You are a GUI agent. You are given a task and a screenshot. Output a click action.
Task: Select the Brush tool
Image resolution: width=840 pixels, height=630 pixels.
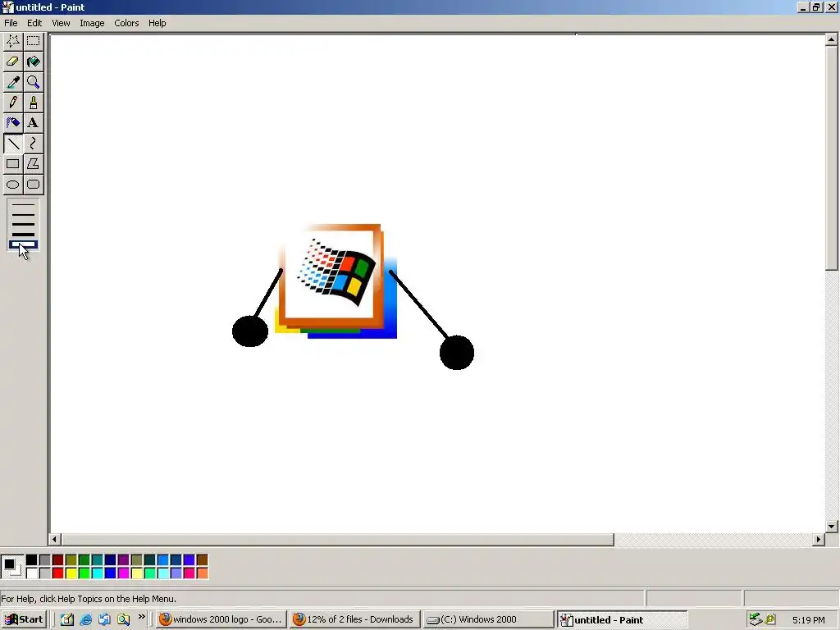pos(33,103)
